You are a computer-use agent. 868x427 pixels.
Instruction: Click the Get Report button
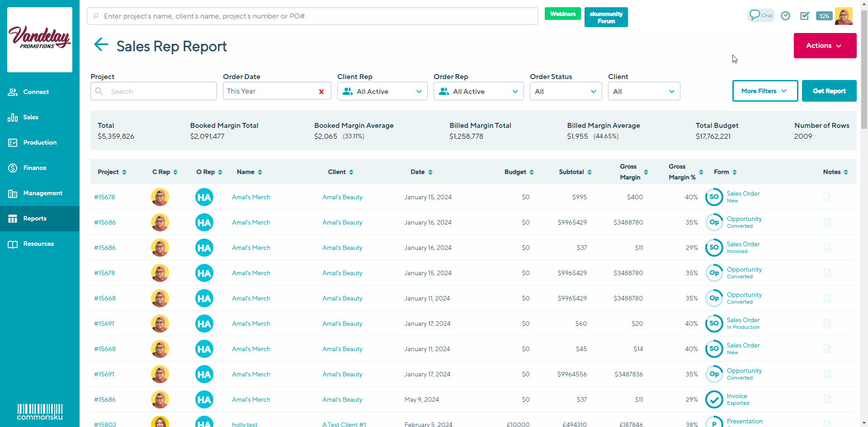coord(829,91)
